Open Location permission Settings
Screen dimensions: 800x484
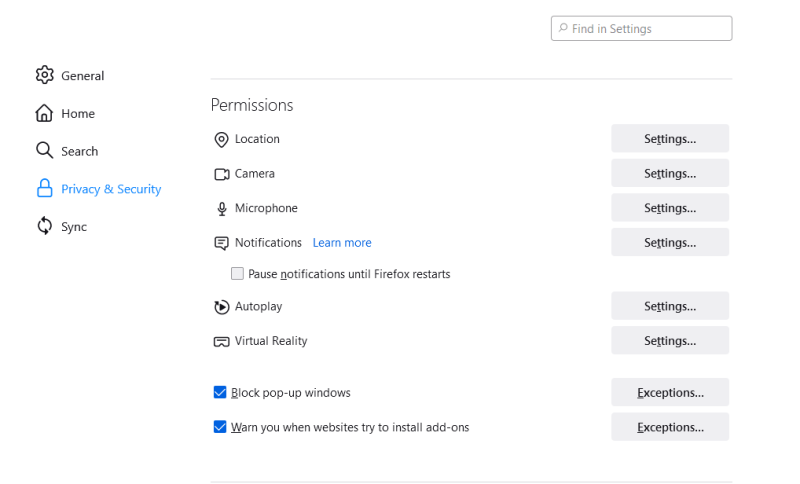pos(670,139)
